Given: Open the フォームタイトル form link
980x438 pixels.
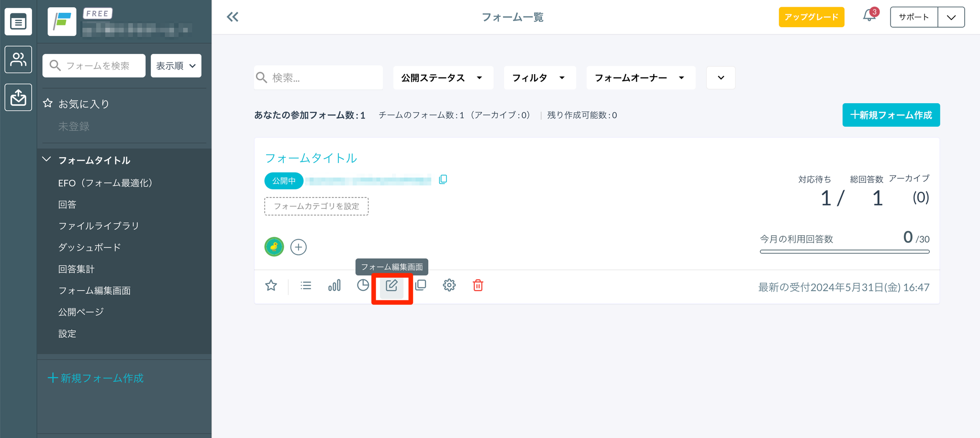Looking at the screenshot, I should coord(311,158).
